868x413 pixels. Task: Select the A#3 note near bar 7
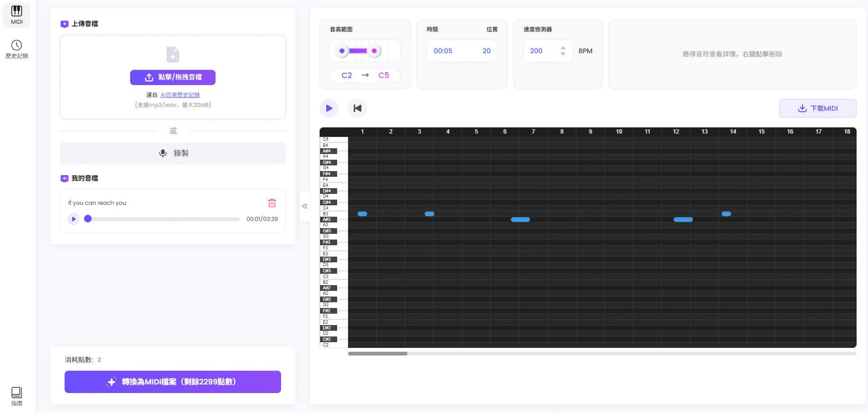click(520, 220)
